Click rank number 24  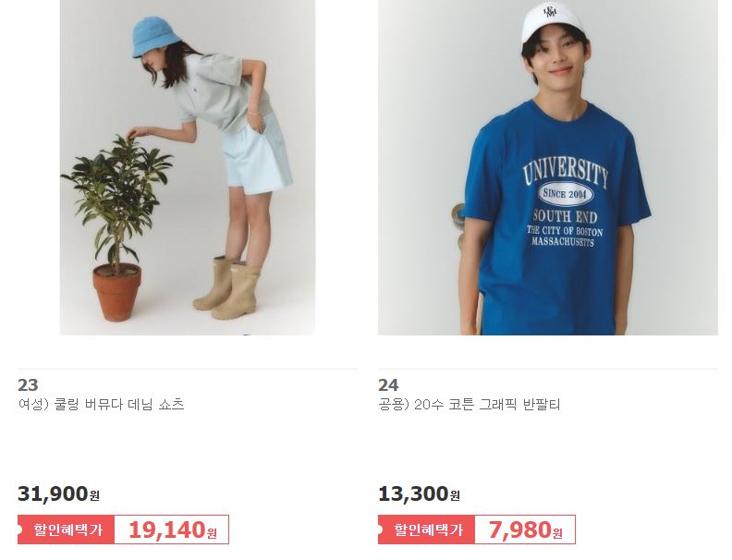[388, 385]
